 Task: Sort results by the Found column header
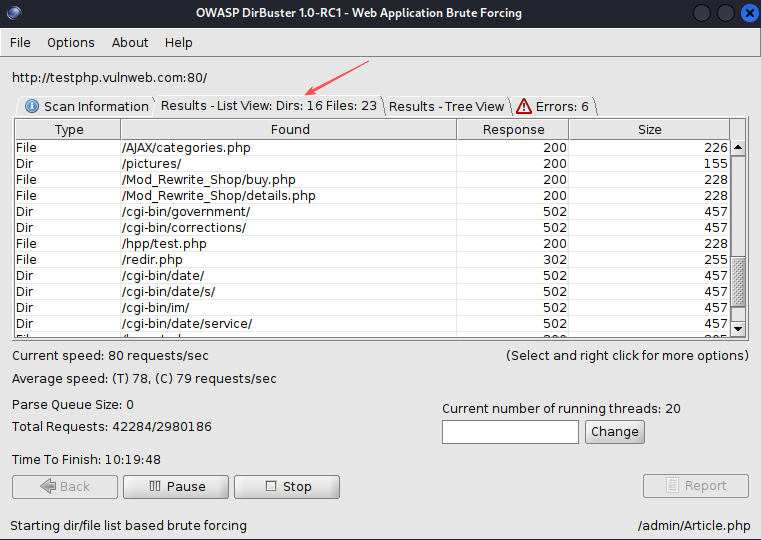(289, 130)
